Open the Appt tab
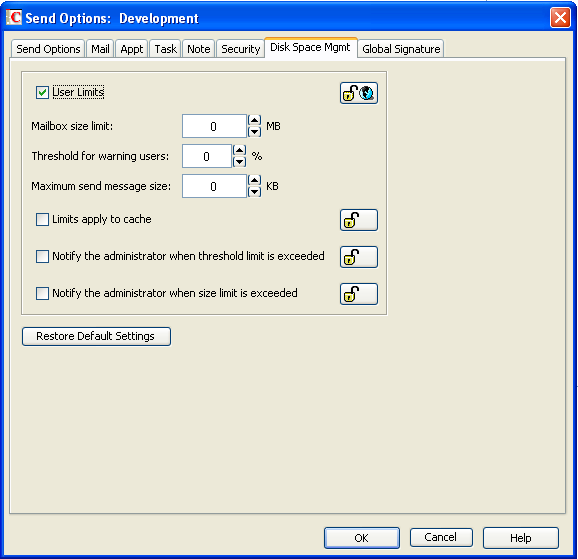This screenshot has width=578, height=559. coord(132,49)
